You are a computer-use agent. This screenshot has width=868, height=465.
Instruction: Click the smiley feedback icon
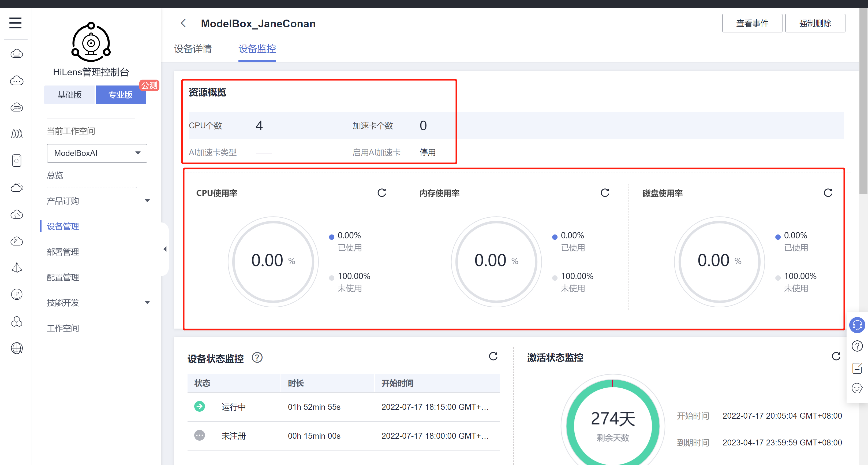[857, 388]
